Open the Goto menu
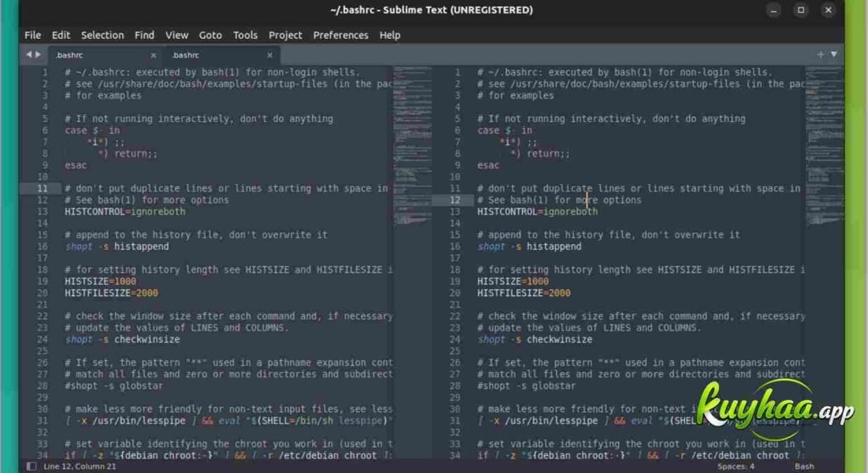Viewport: 868px width, 473px height. (210, 35)
